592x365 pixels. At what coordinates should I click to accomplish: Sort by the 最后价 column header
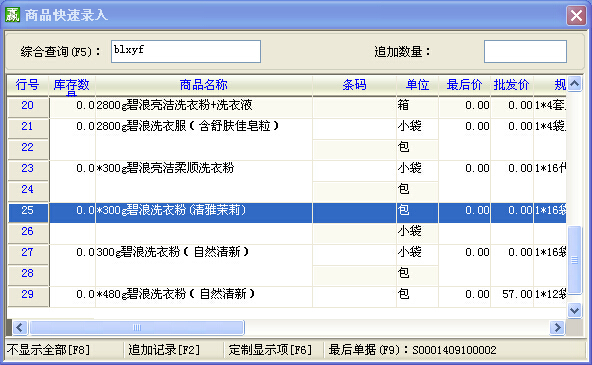point(464,85)
